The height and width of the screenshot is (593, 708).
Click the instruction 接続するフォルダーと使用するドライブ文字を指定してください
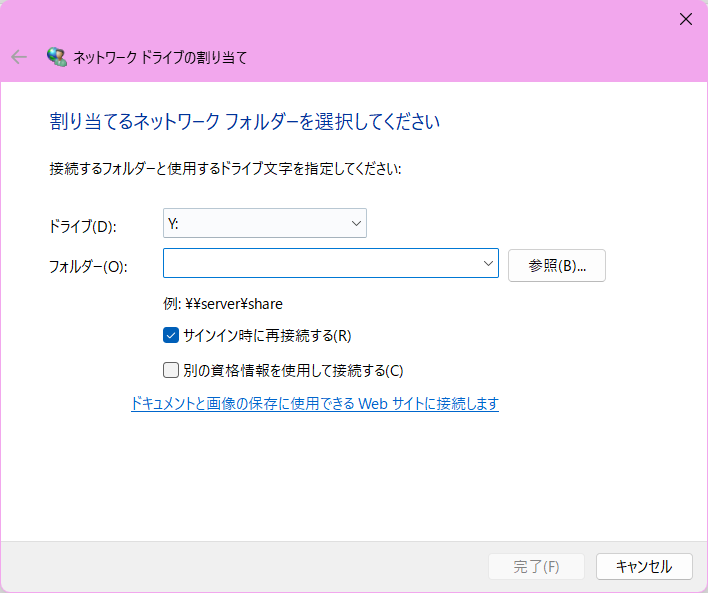[x=225, y=168]
